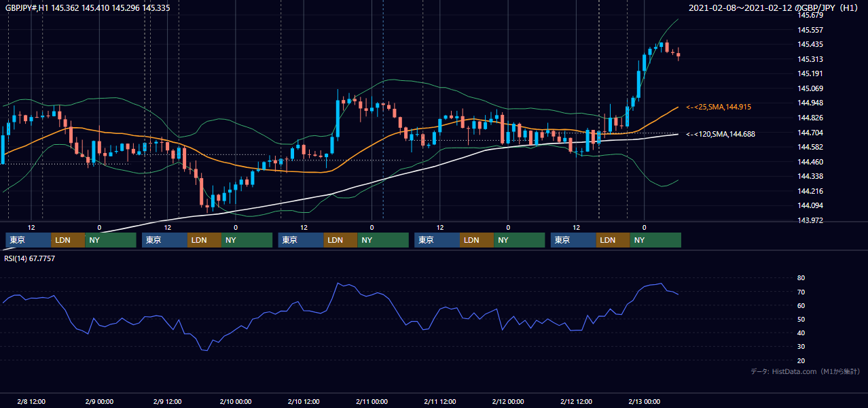The height and width of the screenshot is (408, 868).
Task: Click the 2/10 00:00 date label
Action: pyautogui.click(x=235, y=401)
